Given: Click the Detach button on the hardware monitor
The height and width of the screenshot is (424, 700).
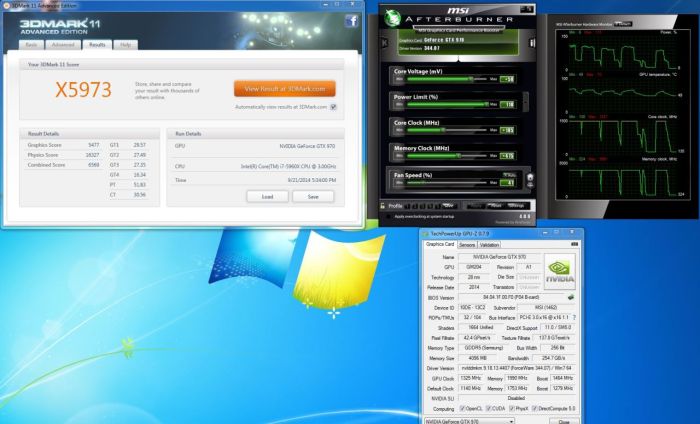Looking at the screenshot, I should [x=623, y=24].
